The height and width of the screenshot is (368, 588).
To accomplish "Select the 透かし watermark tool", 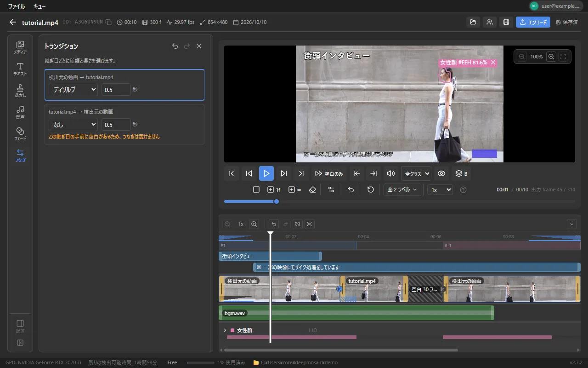I will (x=20, y=91).
